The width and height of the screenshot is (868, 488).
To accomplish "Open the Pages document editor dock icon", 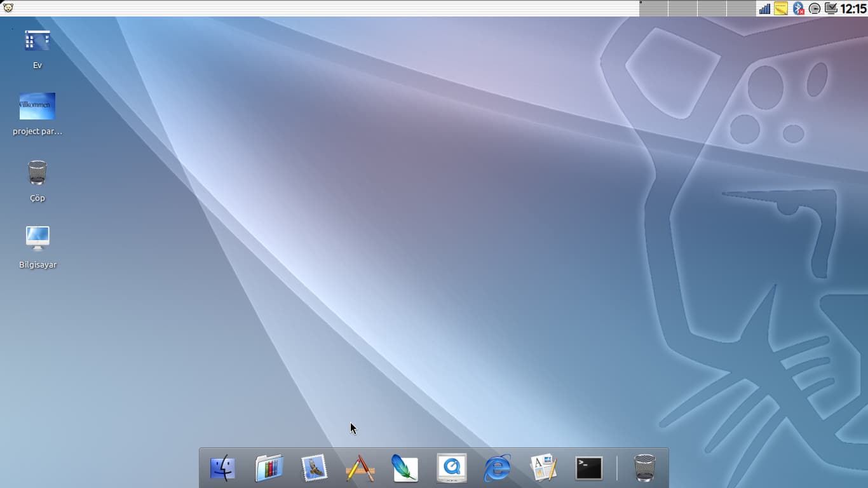I will pyautogui.click(x=543, y=469).
